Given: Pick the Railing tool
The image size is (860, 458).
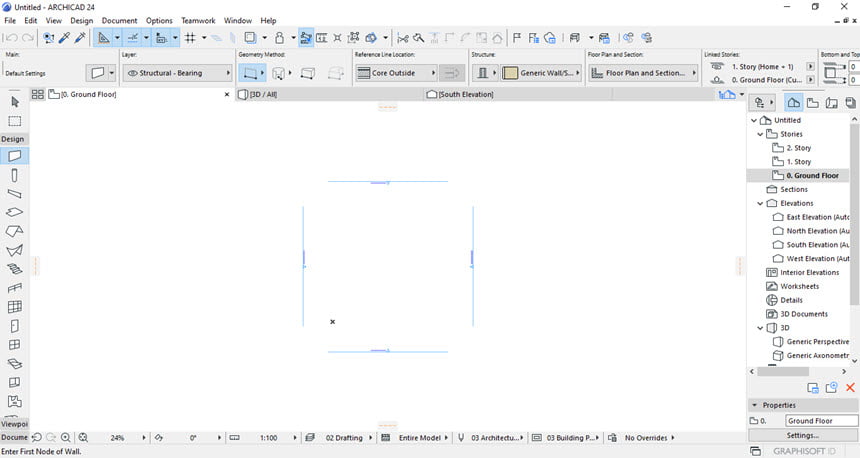Looking at the screenshot, I should pos(15,287).
